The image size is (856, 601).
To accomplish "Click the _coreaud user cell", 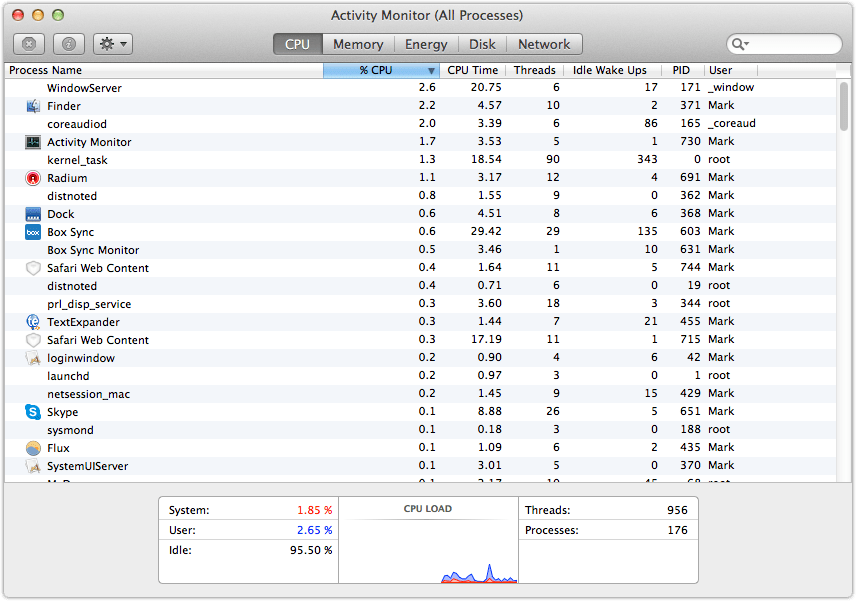I will coord(732,123).
